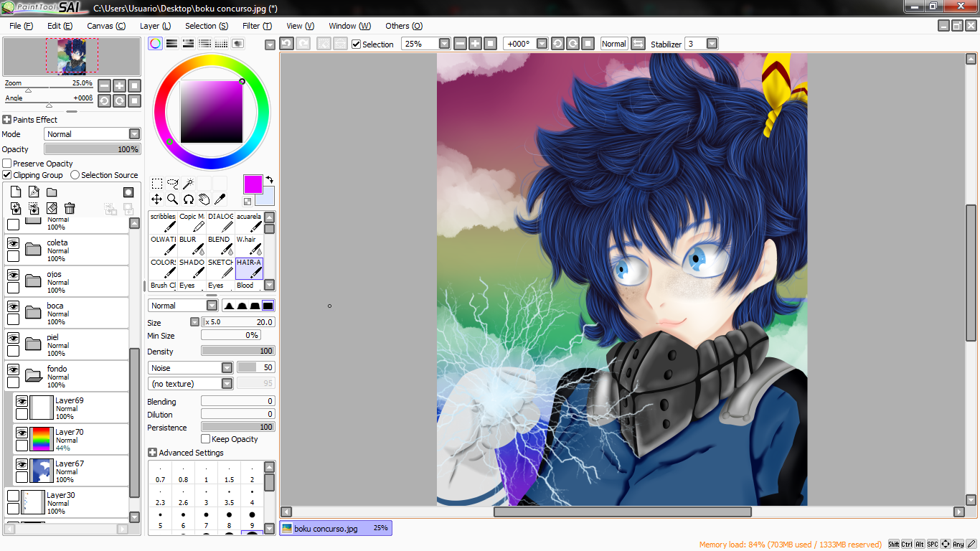Image resolution: width=980 pixels, height=551 pixels.
Task: Open the Window menu
Action: tap(350, 26)
